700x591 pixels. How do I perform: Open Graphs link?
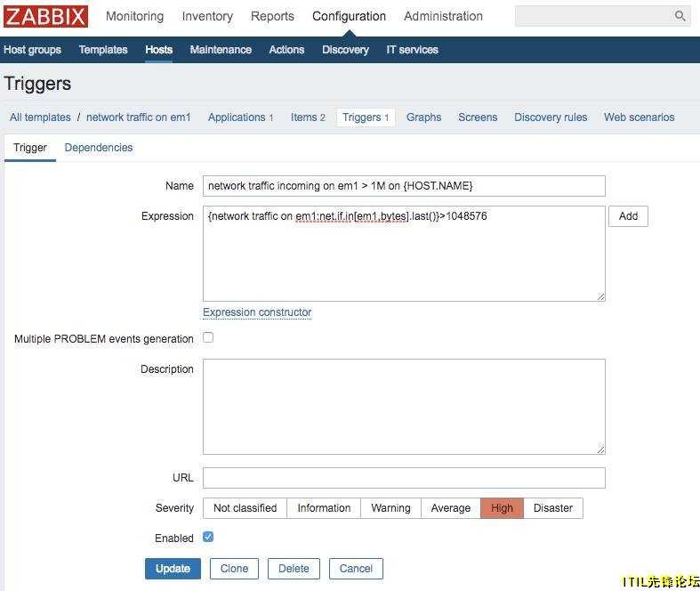tap(423, 117)
